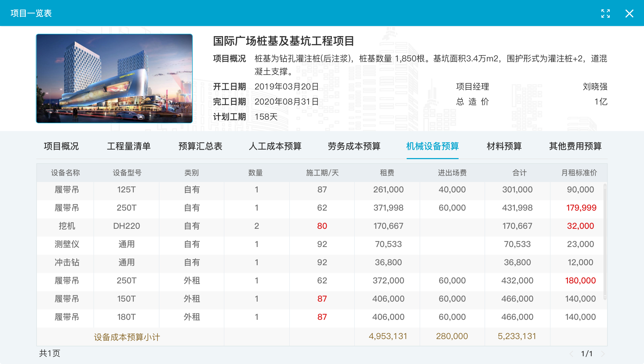Click 数量 column header

[x=256, y=173]
